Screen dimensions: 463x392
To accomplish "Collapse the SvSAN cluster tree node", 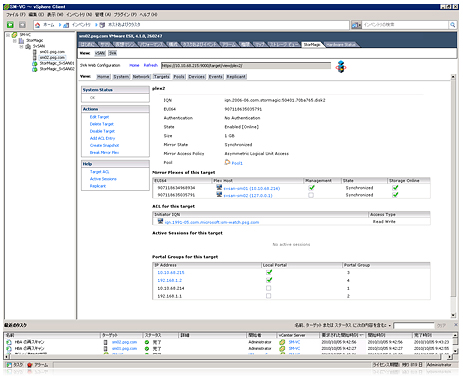I will 21,46.
